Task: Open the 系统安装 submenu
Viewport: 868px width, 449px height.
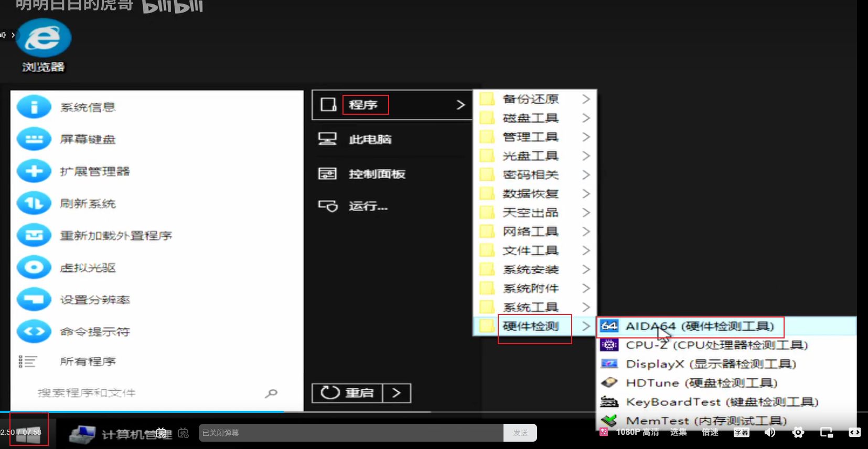Action: pyautogui.click(x=535, y=269)
